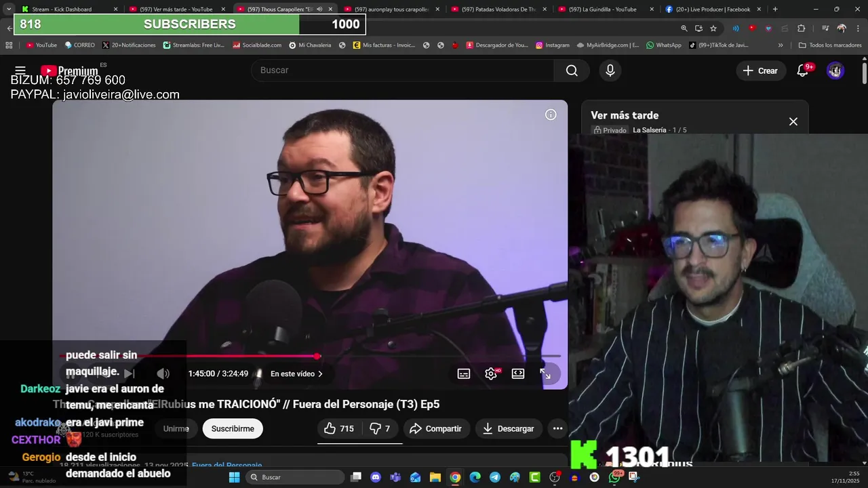Open Discord from taskbar
Viewport: 868px width, 488px height.
pos(376,477)
